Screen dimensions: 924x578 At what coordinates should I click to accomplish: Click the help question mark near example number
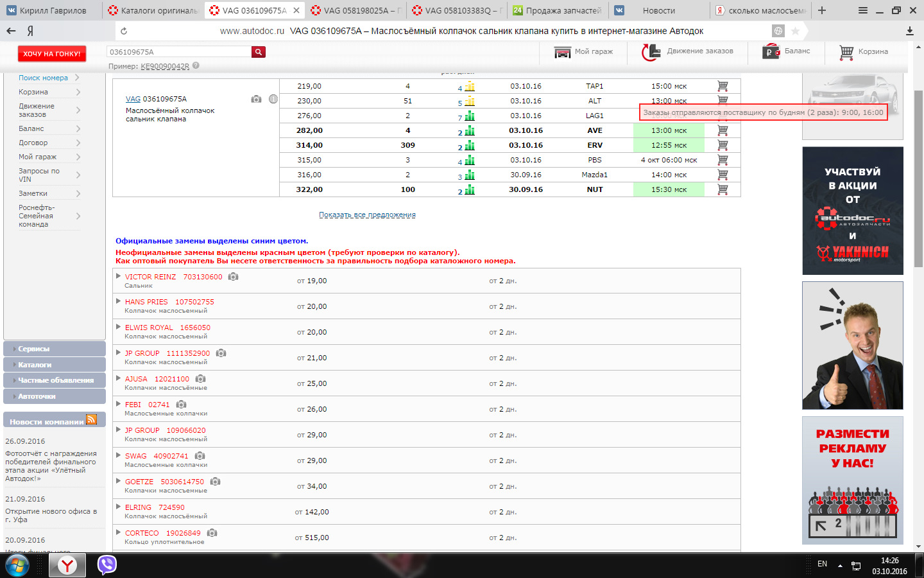pyautogui.click(x=196, y=66)
